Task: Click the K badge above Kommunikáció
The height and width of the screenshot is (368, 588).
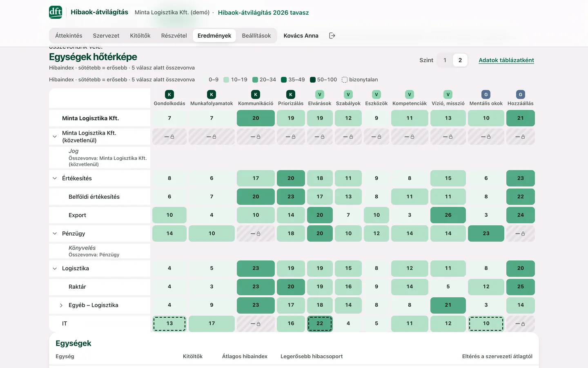Action: pos(256,94)
